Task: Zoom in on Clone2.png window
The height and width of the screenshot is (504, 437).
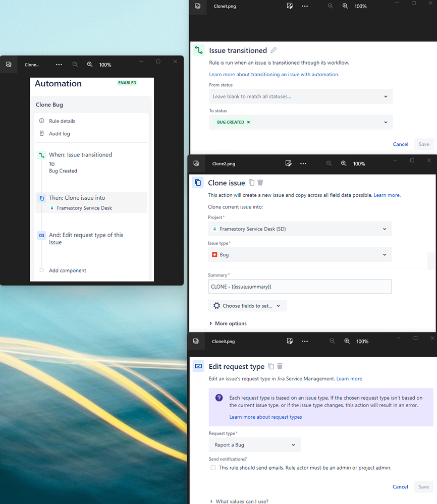Action: (x=344, y=163)
